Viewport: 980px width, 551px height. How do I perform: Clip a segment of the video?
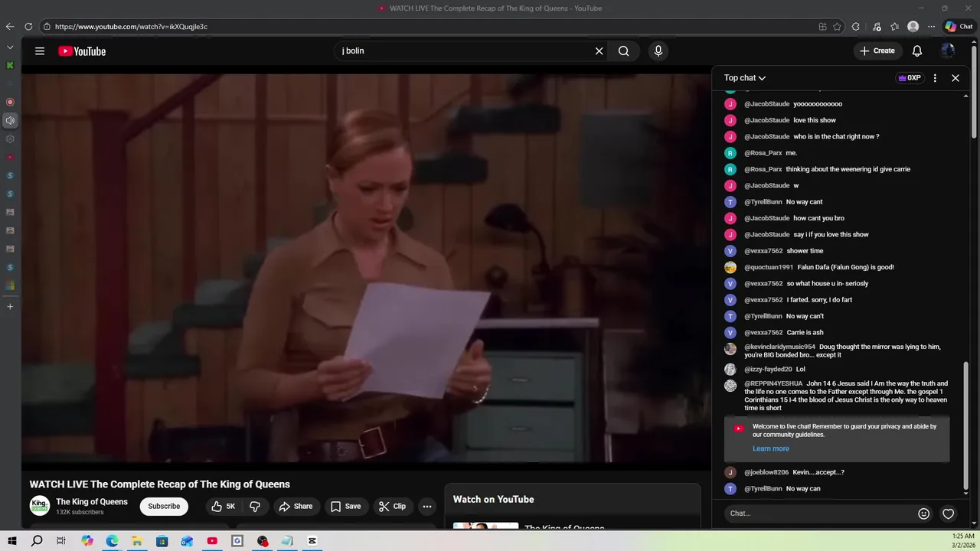[392, 506]
